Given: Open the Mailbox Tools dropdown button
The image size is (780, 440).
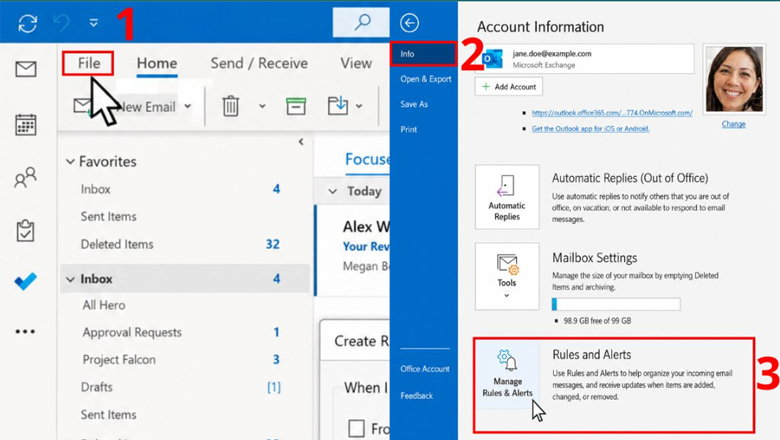Looking at the screenshot, I should click(507, 276).
